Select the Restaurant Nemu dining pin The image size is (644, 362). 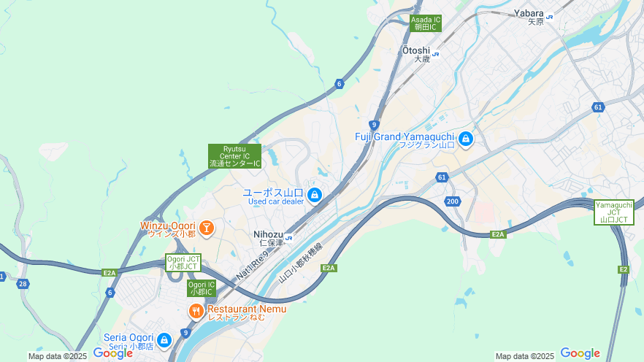click(x=196, y=311)
